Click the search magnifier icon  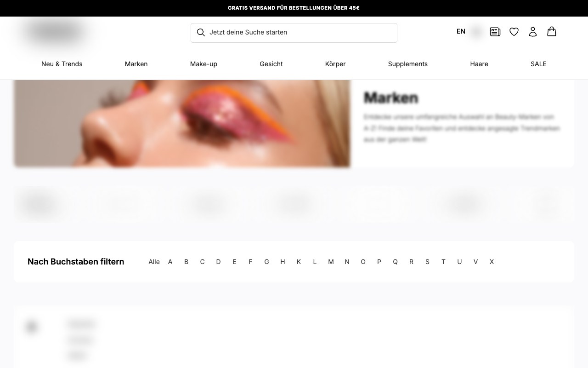tap(201, 32)
